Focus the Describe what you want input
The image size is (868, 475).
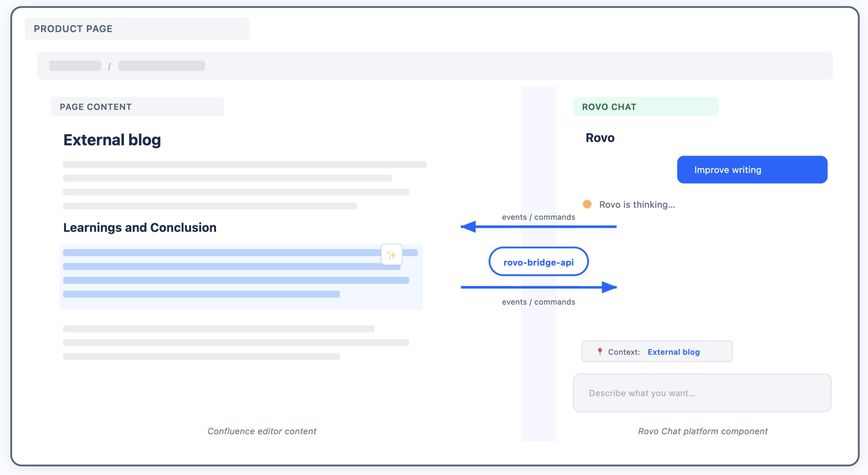pyautogui.click(x=702, y=393)
